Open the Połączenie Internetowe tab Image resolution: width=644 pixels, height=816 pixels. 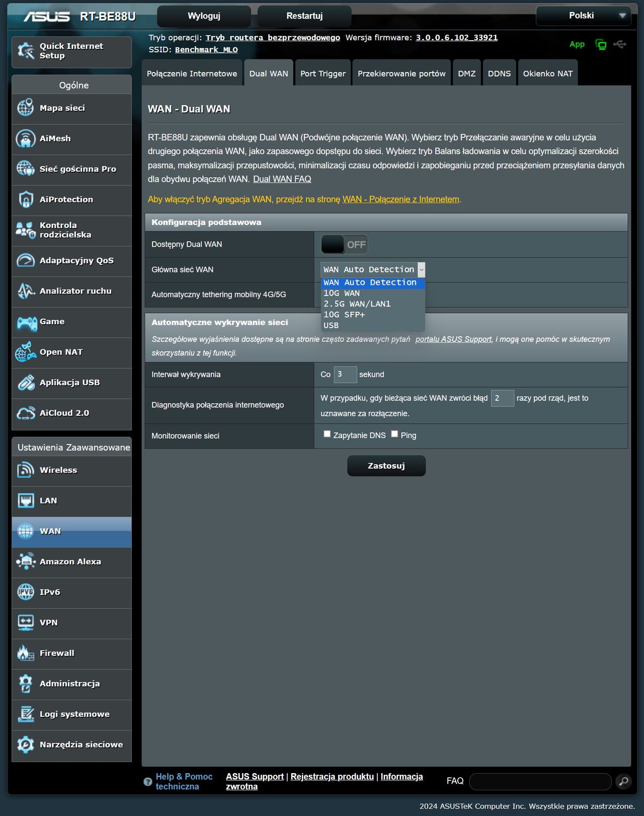click(192, 73)
